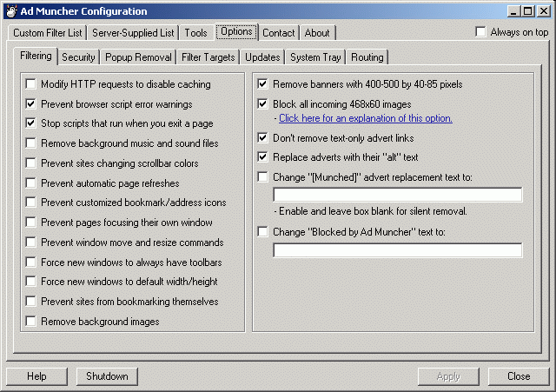Open the About tab
Viewport: 556px width, 392px height.
(317, 33)
